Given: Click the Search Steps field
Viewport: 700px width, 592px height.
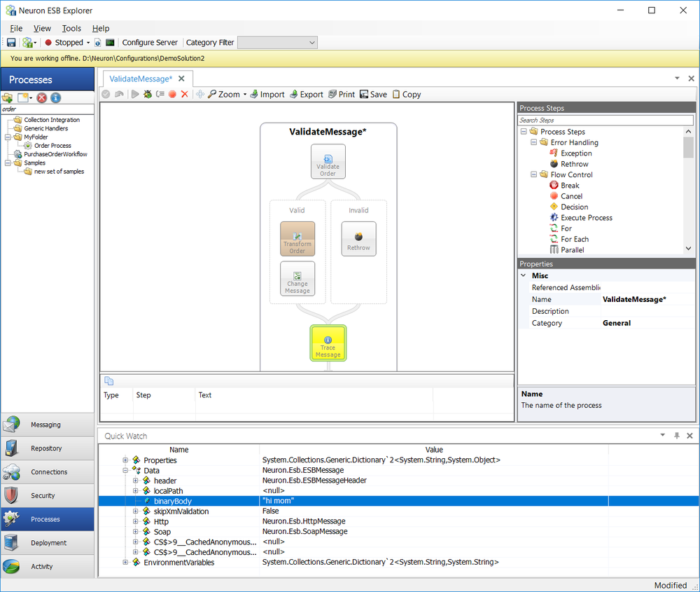Looking at the screenshot, I should (x=605, y=121).
